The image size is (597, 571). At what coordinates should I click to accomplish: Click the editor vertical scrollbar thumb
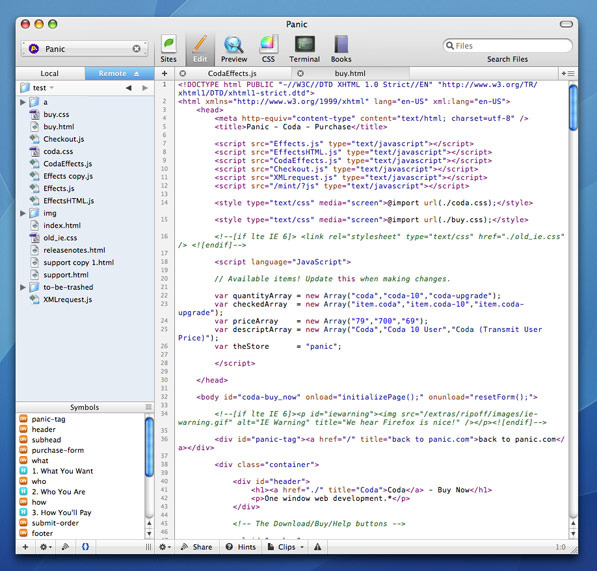[573, 107]
